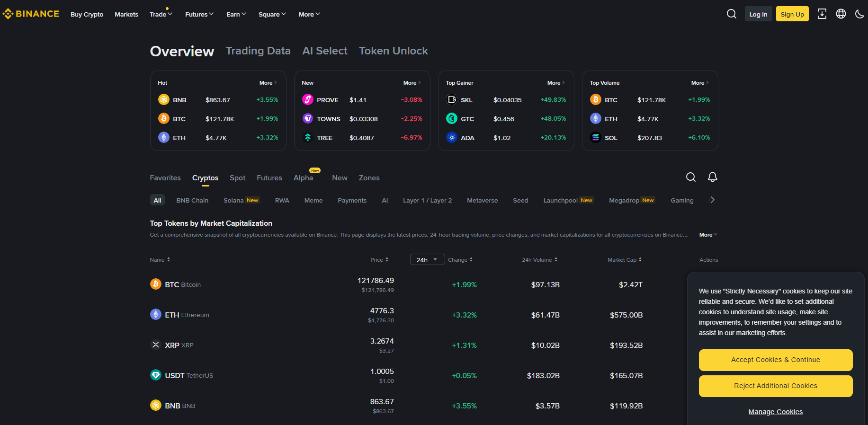This screenshot has height=425, width=868.
Task: Open More in Hot card
Action: click(268, 83)
